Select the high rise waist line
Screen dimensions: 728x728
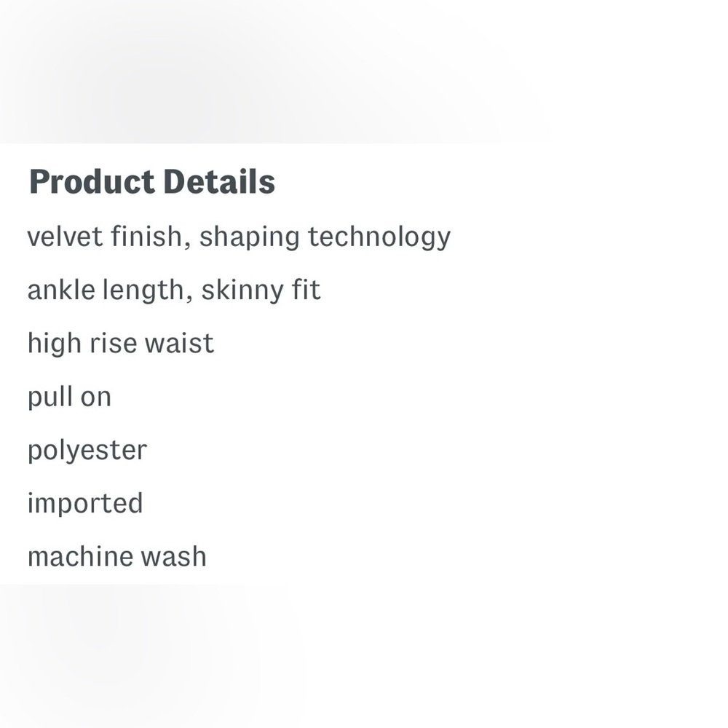(121, 344)
